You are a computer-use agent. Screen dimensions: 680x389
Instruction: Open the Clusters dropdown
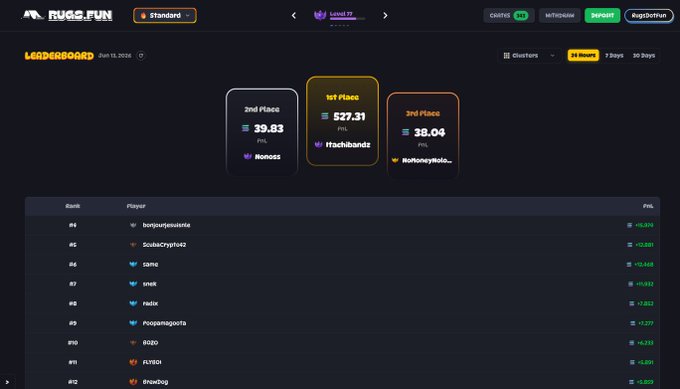529,56
